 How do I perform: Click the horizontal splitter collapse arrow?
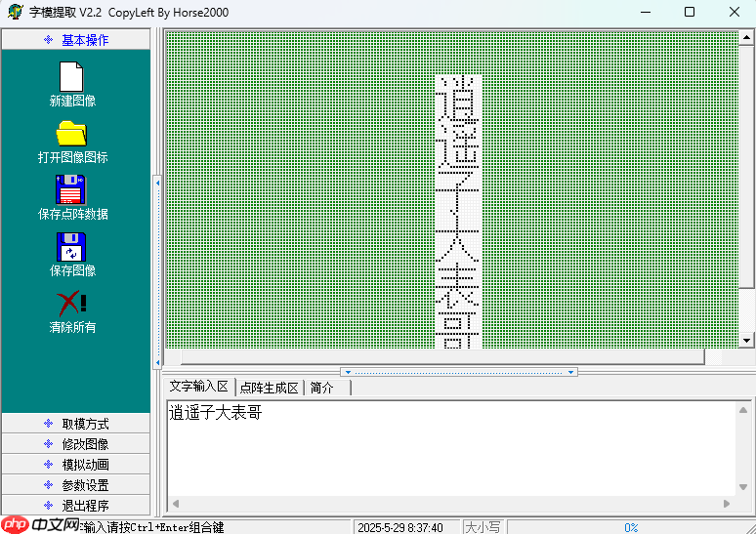point(348,372)
